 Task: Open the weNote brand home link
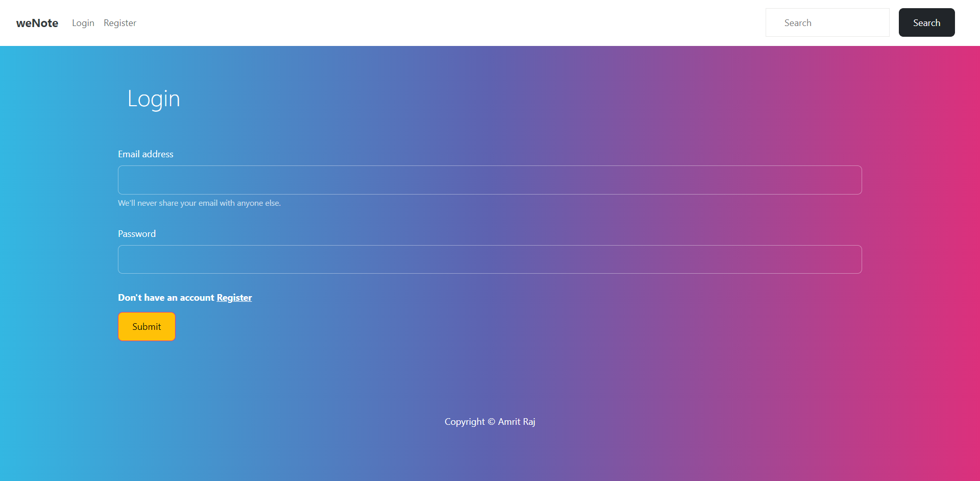click(37, 23)
